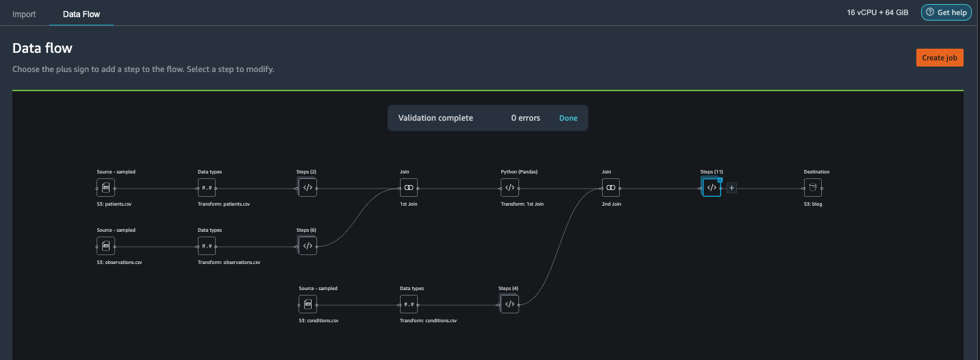Click the 'Transform: 1st Join' label

coord(523,204)
